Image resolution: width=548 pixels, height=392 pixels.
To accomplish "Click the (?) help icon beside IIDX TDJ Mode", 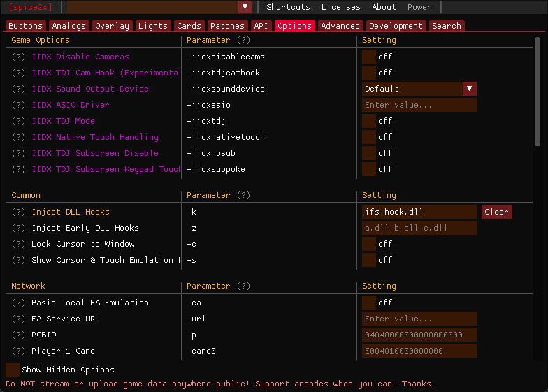I will pyautogui.click(x=19, y=121).
